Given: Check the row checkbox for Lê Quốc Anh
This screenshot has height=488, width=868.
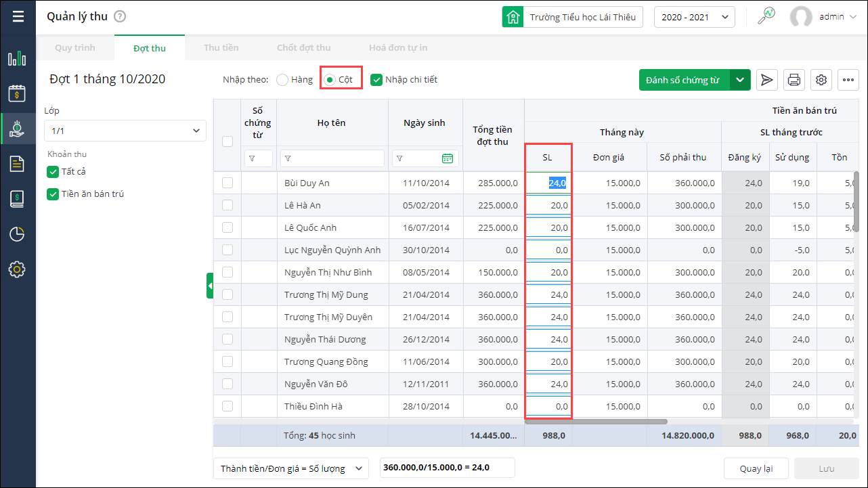Looking at the screenshot, I should tap(227, 227).
